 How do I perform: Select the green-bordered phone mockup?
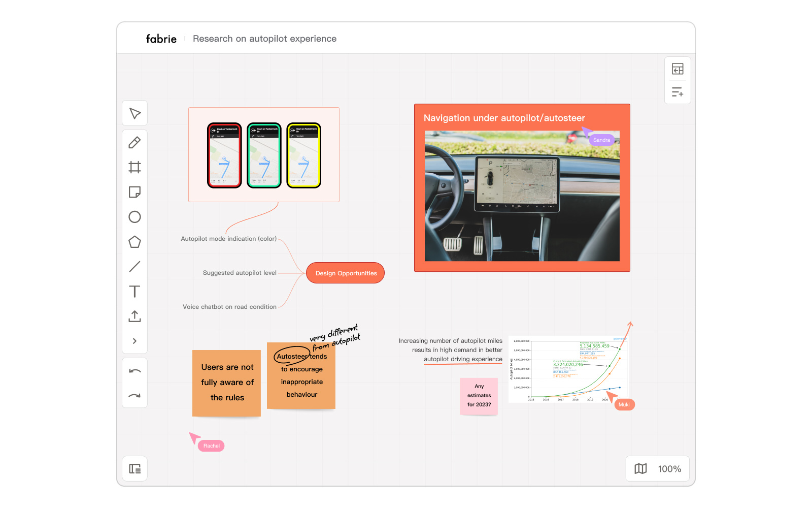pos(264,155)
